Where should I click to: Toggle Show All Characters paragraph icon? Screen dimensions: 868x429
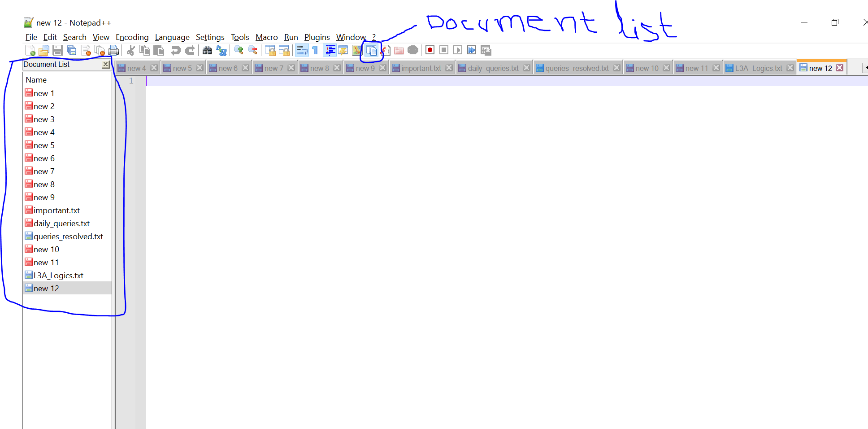pyautogui.click(x=315, y=50)
